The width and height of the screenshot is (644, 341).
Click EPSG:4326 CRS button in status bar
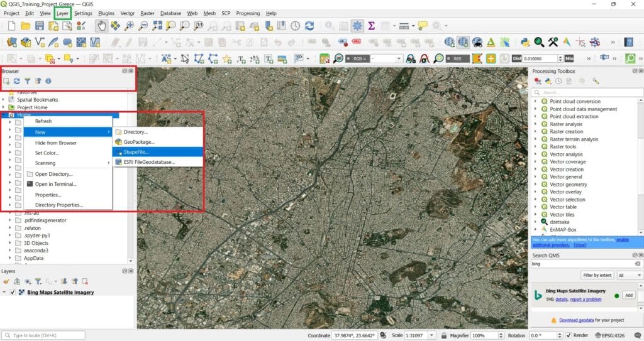coord(610,335)
